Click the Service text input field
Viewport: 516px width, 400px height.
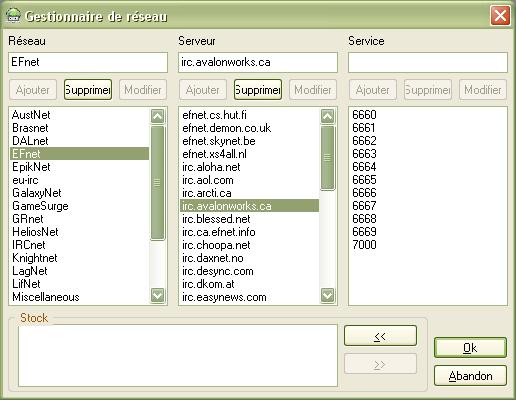(x=428, y=62)
